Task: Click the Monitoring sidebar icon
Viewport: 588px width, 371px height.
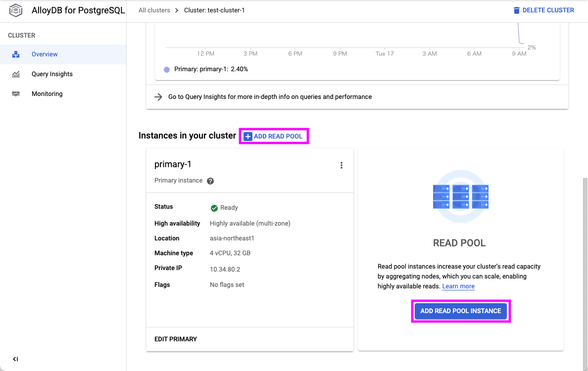Action: tap(16, 94)
